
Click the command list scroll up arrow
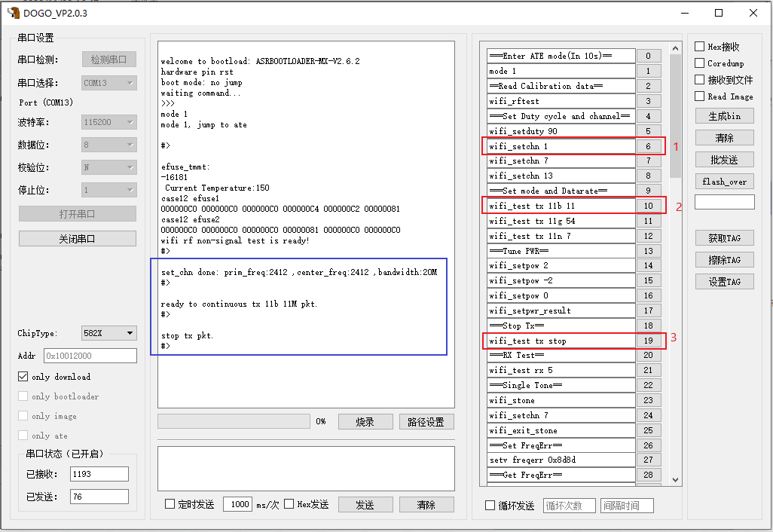click(675, 48)
